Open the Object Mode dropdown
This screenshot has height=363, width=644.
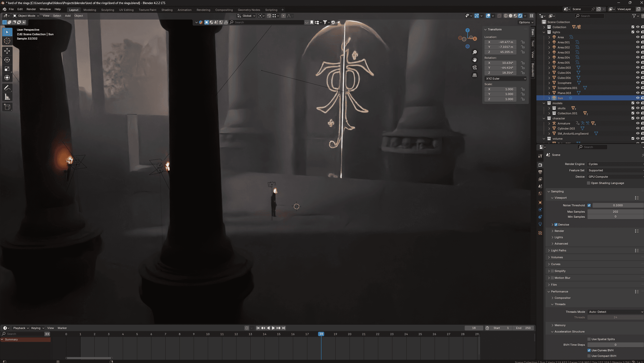[26, 16]
